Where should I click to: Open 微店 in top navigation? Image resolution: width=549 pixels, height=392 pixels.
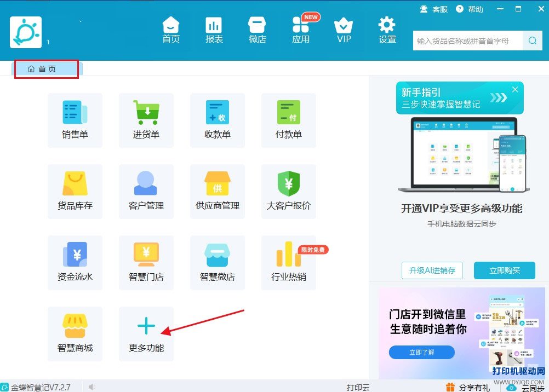(x=258, y=30)
